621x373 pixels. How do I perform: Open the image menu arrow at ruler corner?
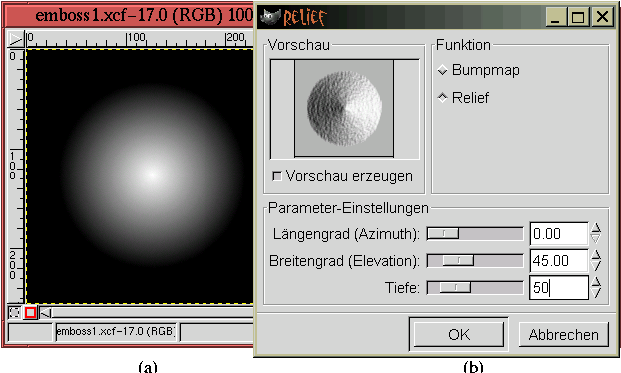tap(15, 39)
